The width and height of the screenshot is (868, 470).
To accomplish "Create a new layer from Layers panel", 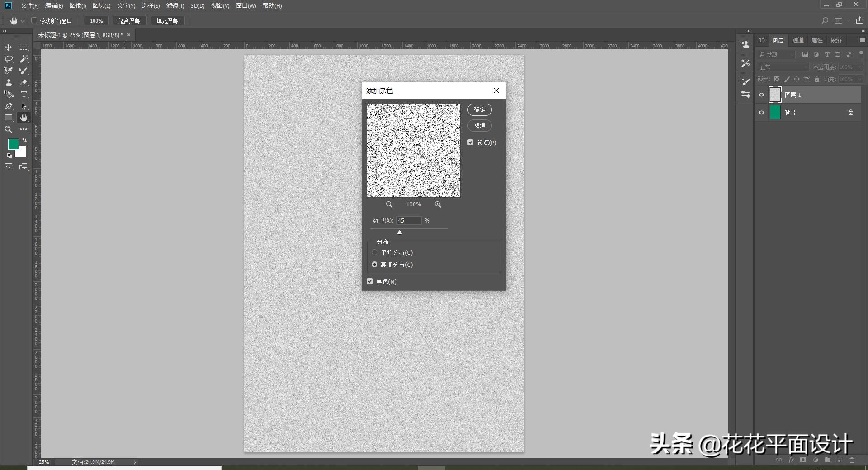I will click(840, 460).
